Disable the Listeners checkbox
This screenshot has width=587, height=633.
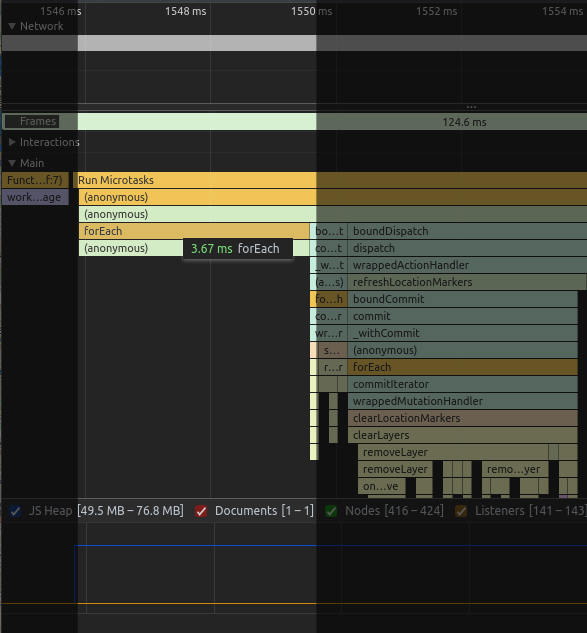pos(461,511)
